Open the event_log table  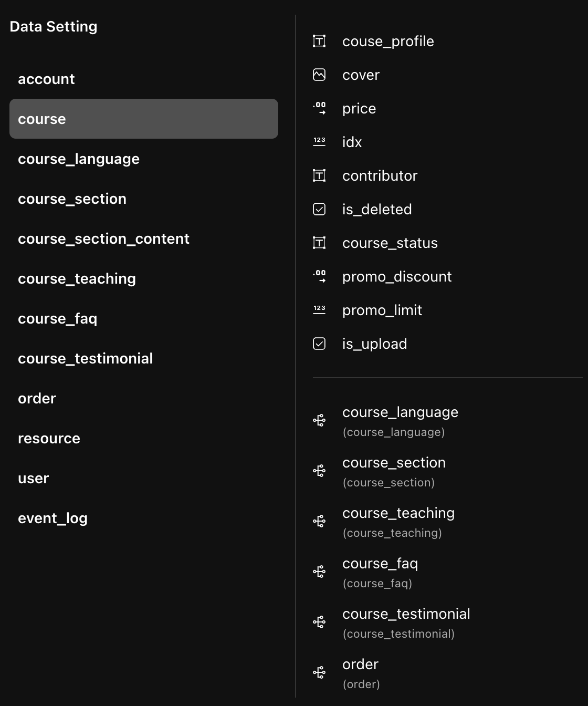[x=144, y=518]
